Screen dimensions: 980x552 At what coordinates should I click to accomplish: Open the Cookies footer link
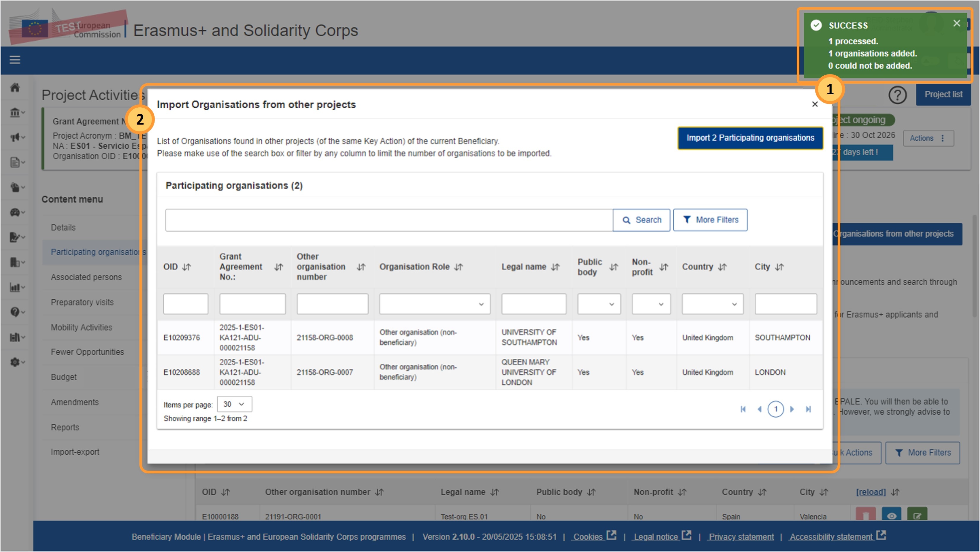(x=595, y=536)
